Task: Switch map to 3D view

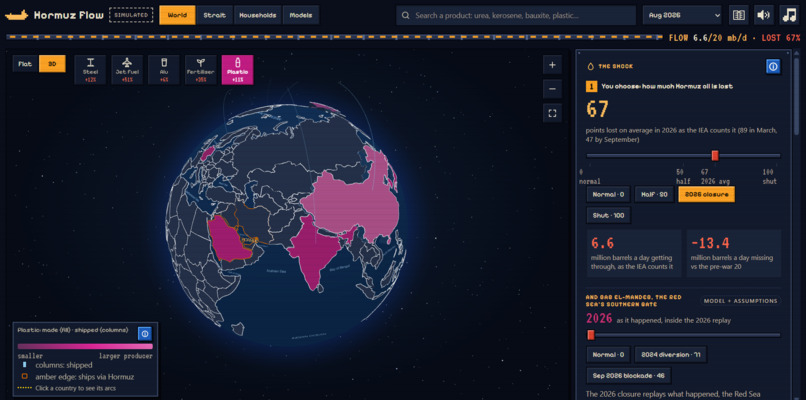Action: coord(52,64)
